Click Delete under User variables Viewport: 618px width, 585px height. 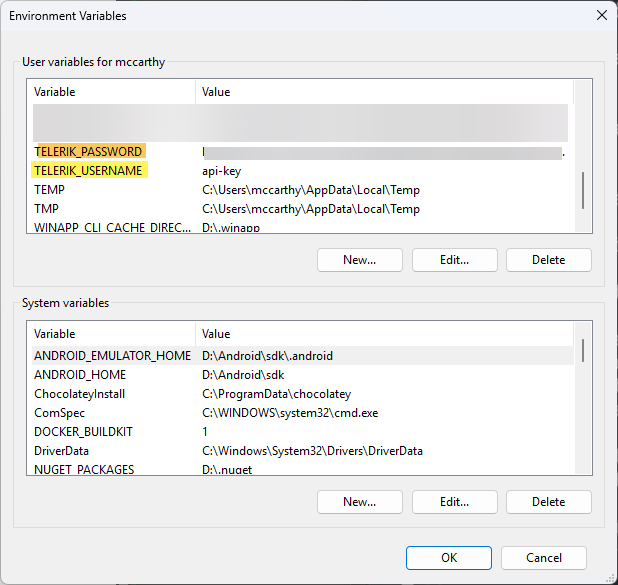pos(548,260)
